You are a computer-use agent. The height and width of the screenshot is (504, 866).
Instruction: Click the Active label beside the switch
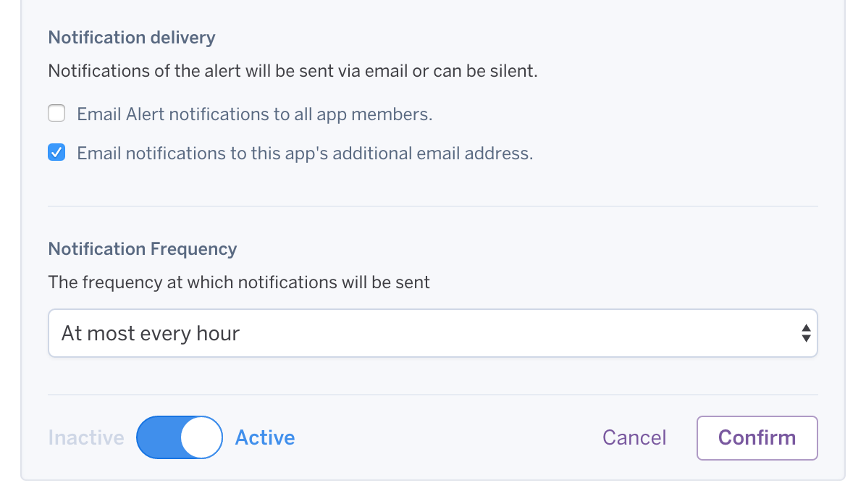pos(264,437)
